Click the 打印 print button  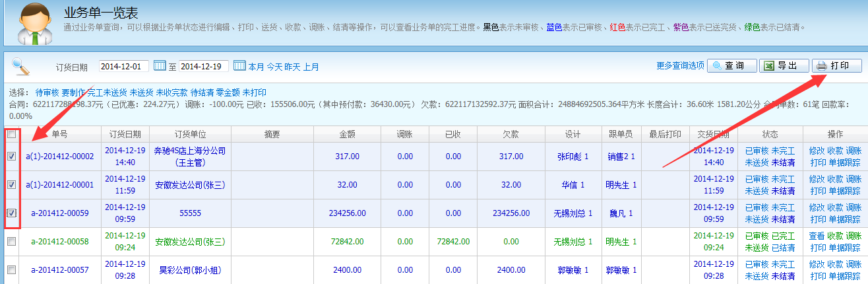pos(836,66)
